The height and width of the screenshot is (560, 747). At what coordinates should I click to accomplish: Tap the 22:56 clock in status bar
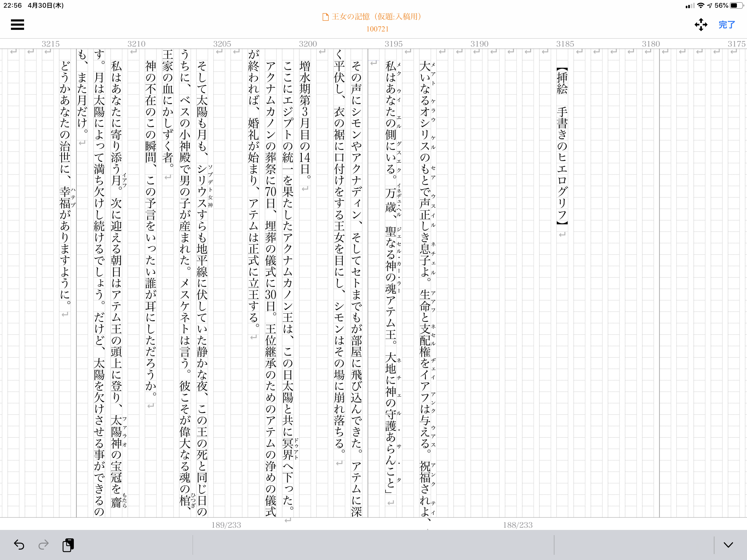(13, 5)
